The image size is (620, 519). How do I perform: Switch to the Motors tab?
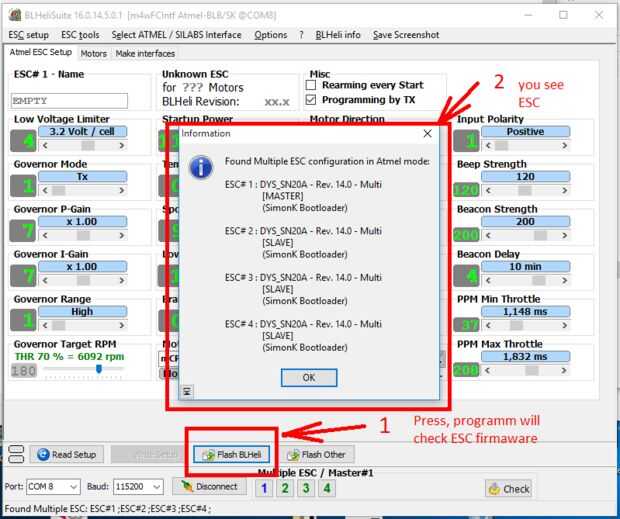pyautogui.click(x=94, y=53)
